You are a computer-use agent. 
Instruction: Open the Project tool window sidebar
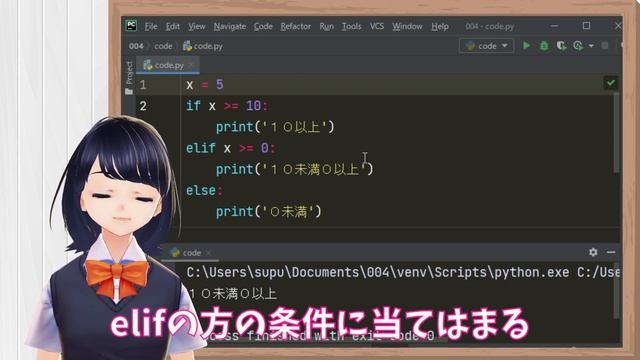point(129,78)
